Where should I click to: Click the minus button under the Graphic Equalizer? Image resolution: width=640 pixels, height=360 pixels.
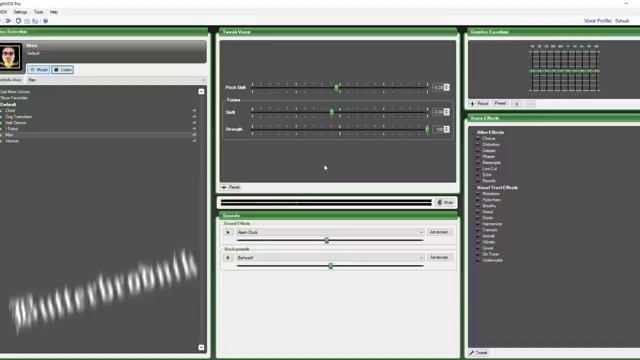coord(530,104)
